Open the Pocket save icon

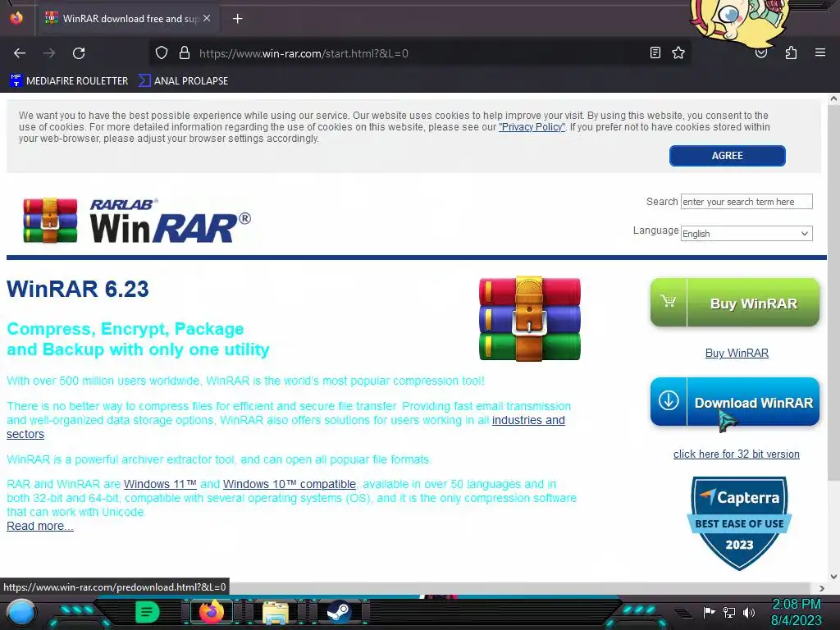[761, 53]
